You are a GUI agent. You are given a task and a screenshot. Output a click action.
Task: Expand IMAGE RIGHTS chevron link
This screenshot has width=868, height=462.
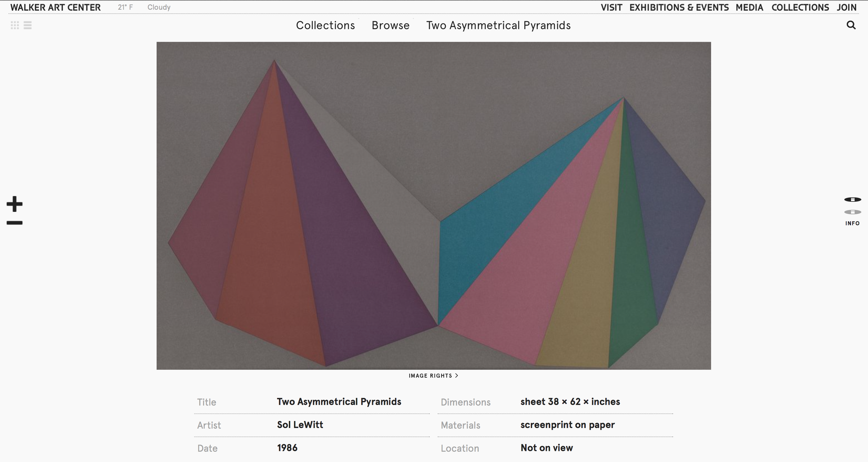click(x=434, y=376)
